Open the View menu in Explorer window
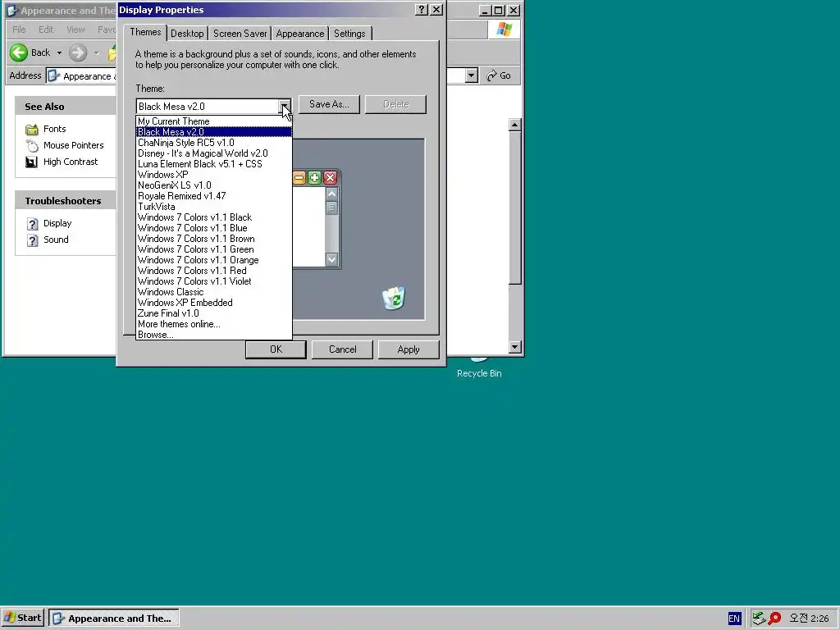 [75, 30]
